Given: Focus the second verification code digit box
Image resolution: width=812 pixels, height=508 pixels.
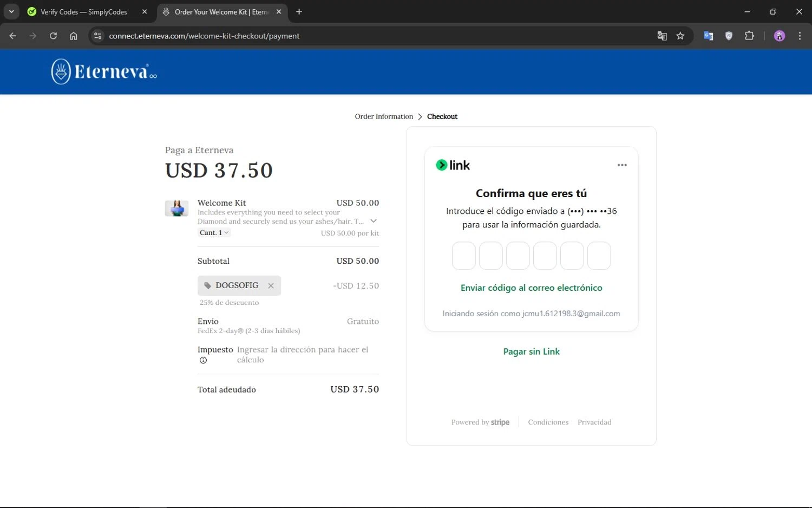Looking at the screenshot, I should (x=491, y=256).
